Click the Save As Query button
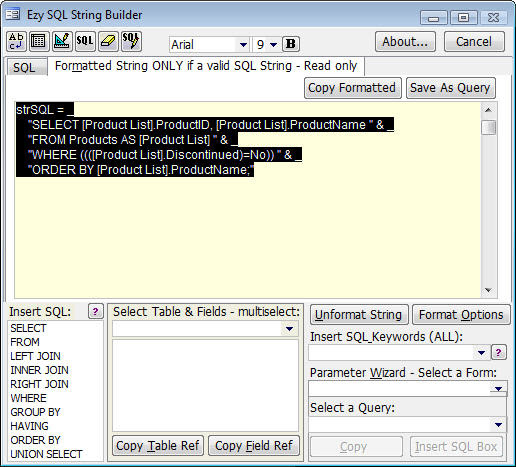 click(451, 88)
